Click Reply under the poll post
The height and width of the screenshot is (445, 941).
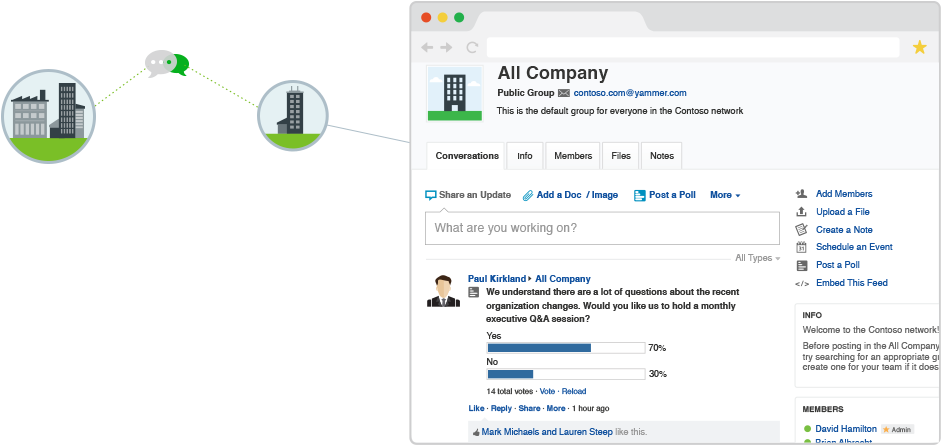tap(501, 408)
